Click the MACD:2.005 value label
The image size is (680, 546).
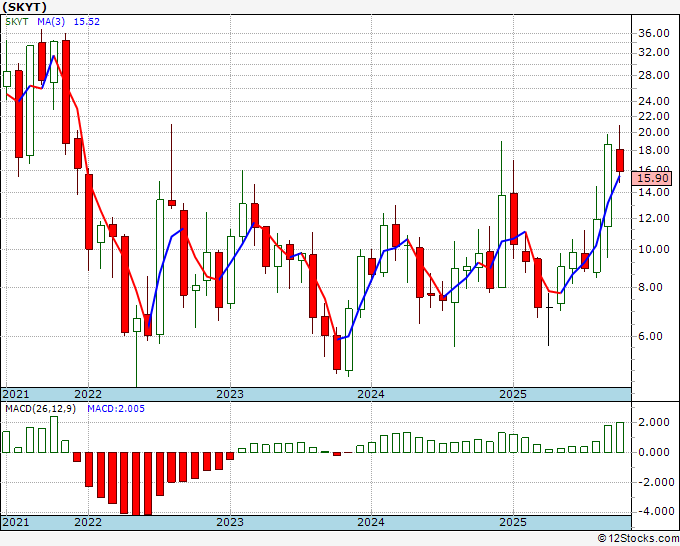click(116, 409)
